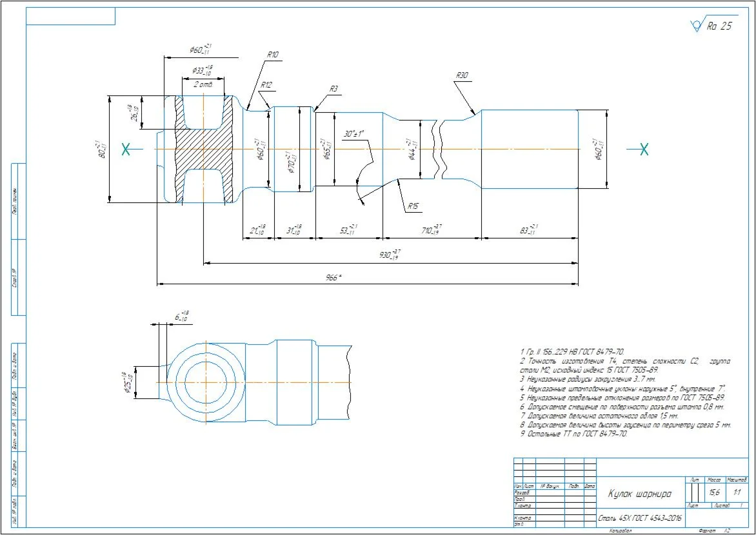Select the left X centerline end marker
The width and height of the screenshot is (756, 535).
(126, 150)
